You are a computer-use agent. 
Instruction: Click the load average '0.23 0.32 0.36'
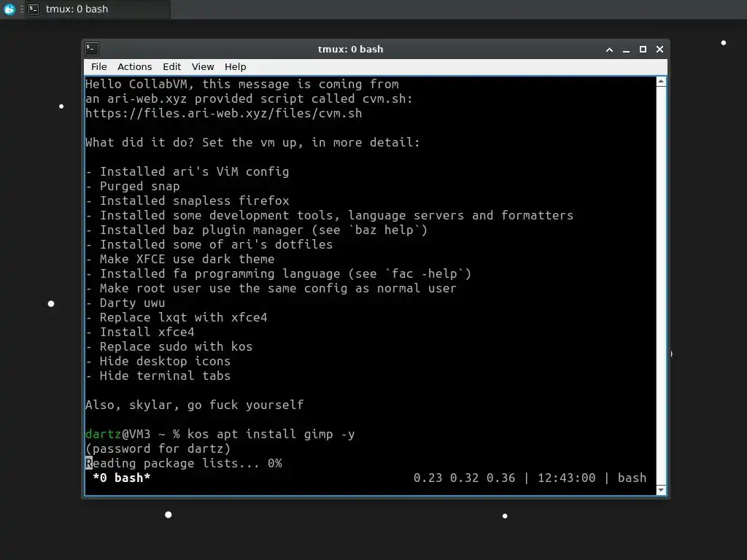tap(464, 478)
